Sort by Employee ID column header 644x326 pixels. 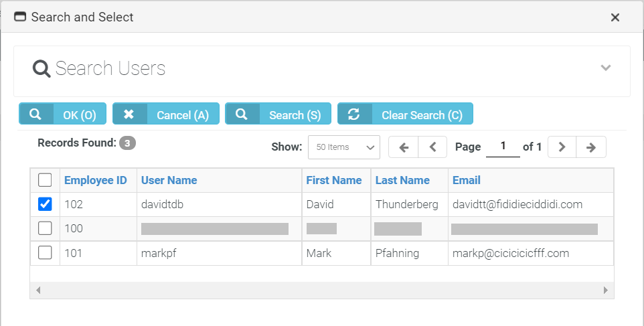click(x=96, y=180)
